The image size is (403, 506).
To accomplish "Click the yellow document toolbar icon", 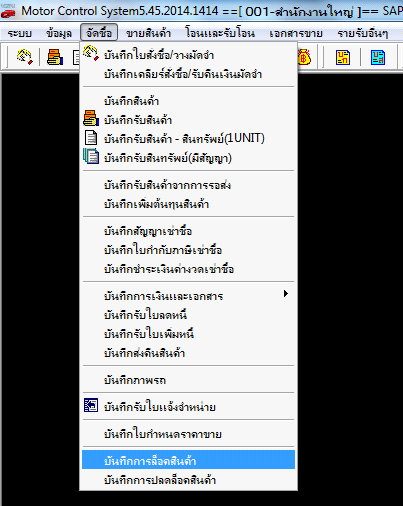I will click(343, 57).
